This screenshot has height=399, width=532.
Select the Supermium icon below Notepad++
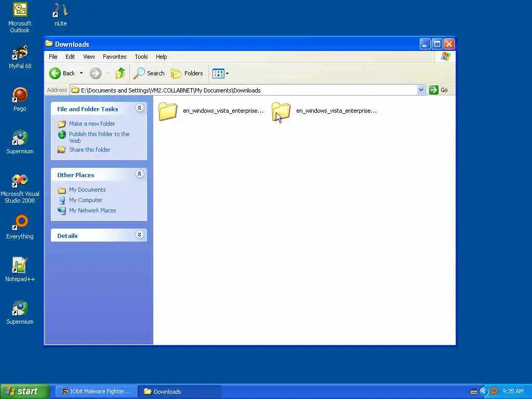click(20, 312)
